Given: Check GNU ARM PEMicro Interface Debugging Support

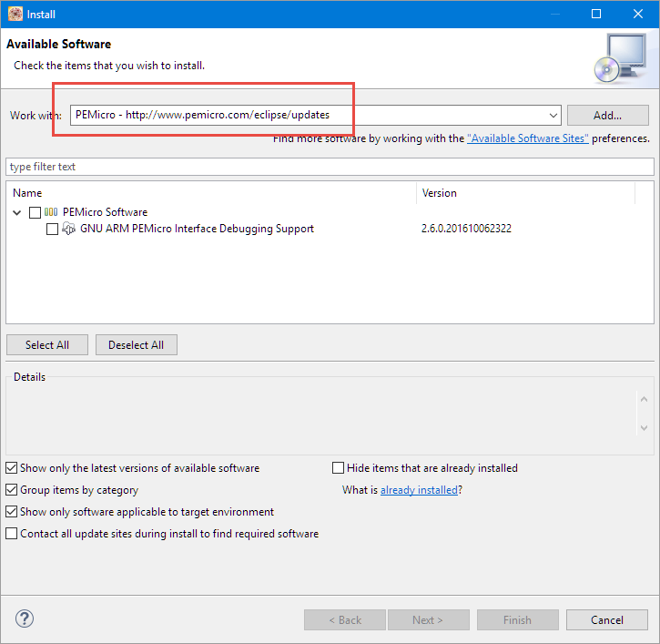Looking at the screenshot, I should pos(52,230).
